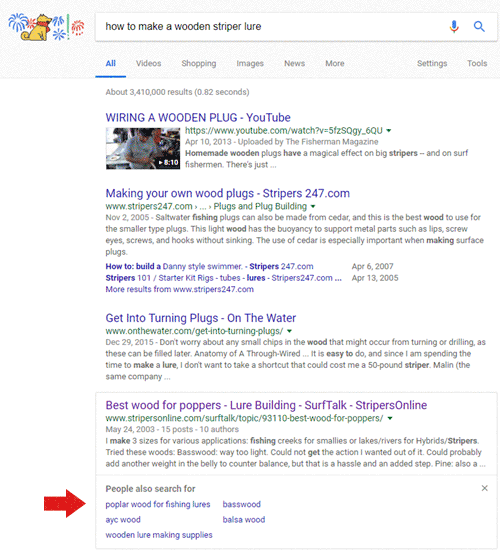Open Making your own wood plugs result

[228, 193]
